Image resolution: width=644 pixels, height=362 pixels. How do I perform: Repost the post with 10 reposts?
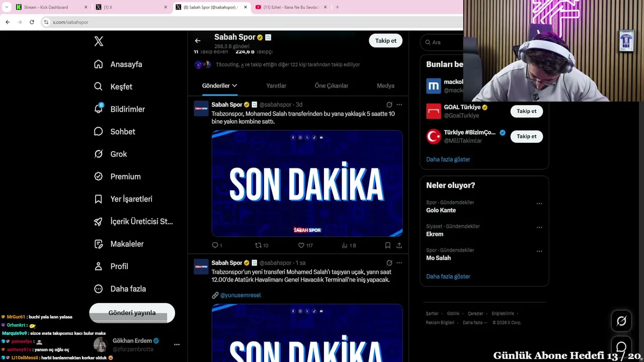pyautogui.click(x=261, y=245)
